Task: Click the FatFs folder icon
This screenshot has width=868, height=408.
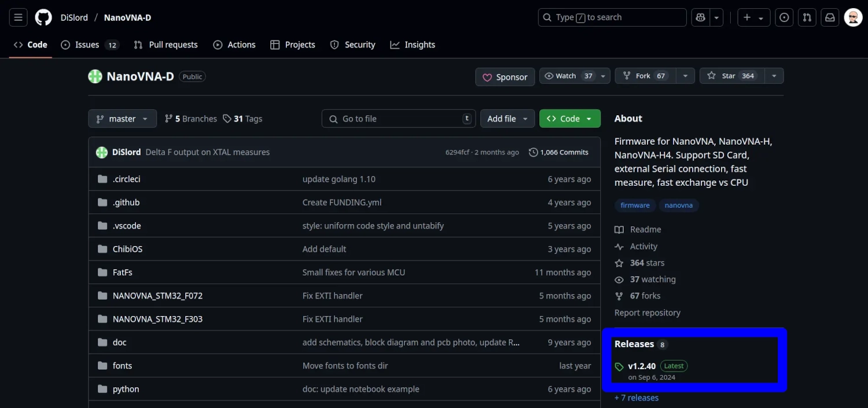Action: [x=102, y=272]
